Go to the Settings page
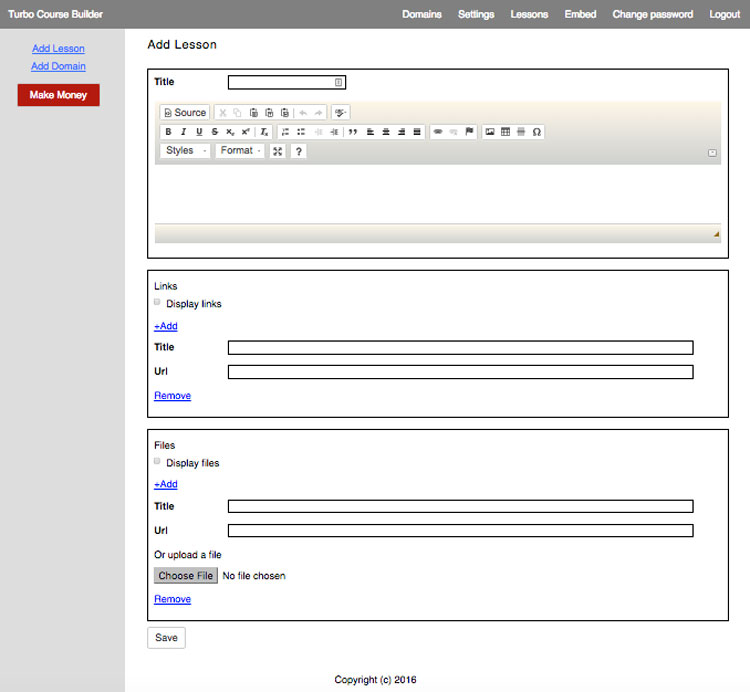This screenshot has width=750, height=692. (x=476, y=14)
